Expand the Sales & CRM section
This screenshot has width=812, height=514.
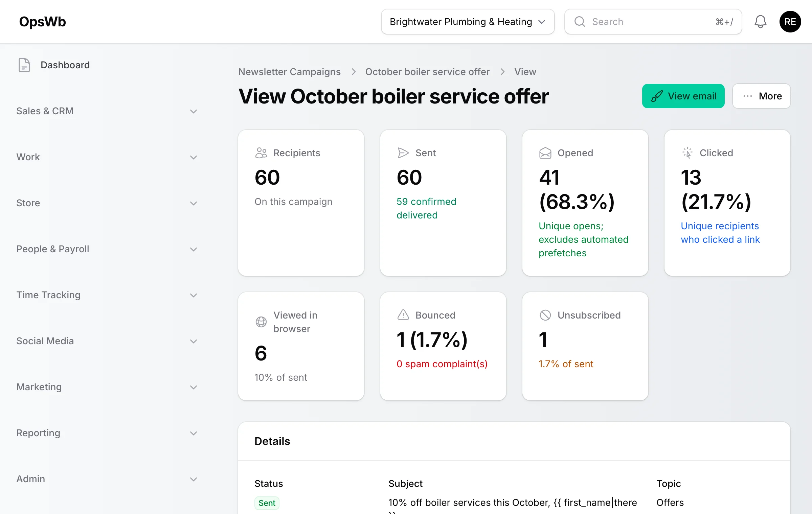[x=107, y=111]
